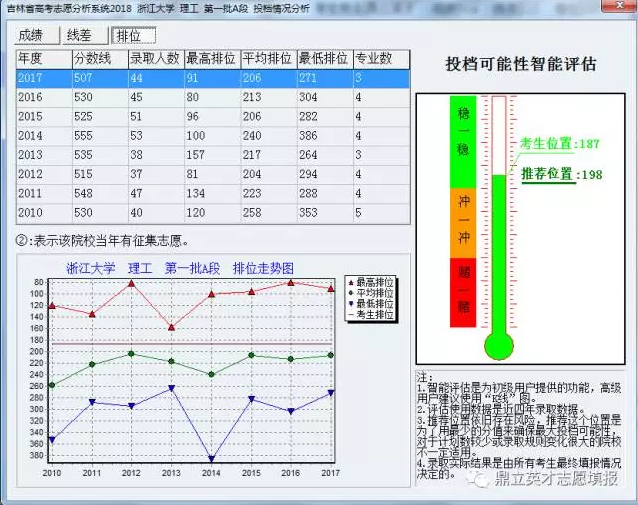Click the 平均排位 column header
638x505 pixels.
(x=269, y=59)
